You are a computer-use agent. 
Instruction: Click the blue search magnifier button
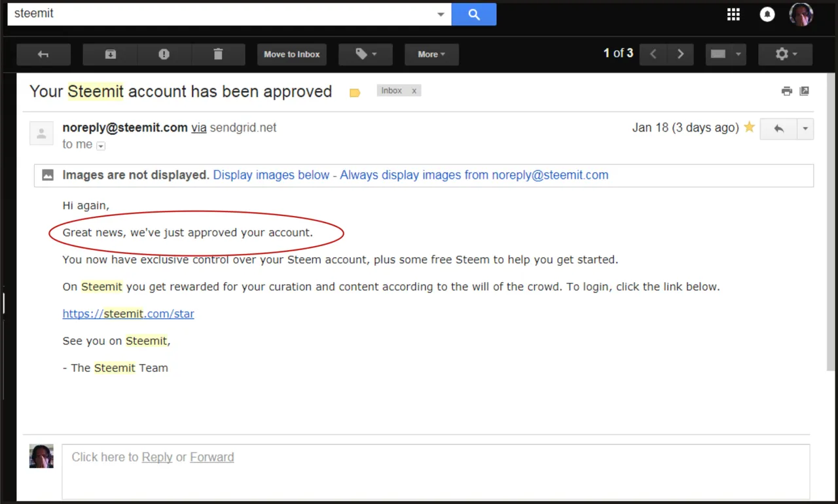tap(474, 14)
